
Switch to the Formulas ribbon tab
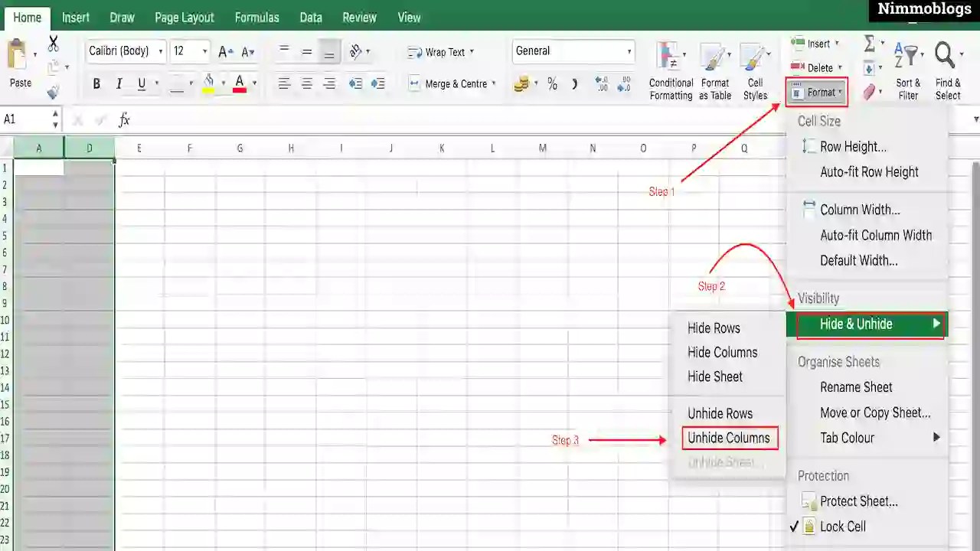click(256, 17)
